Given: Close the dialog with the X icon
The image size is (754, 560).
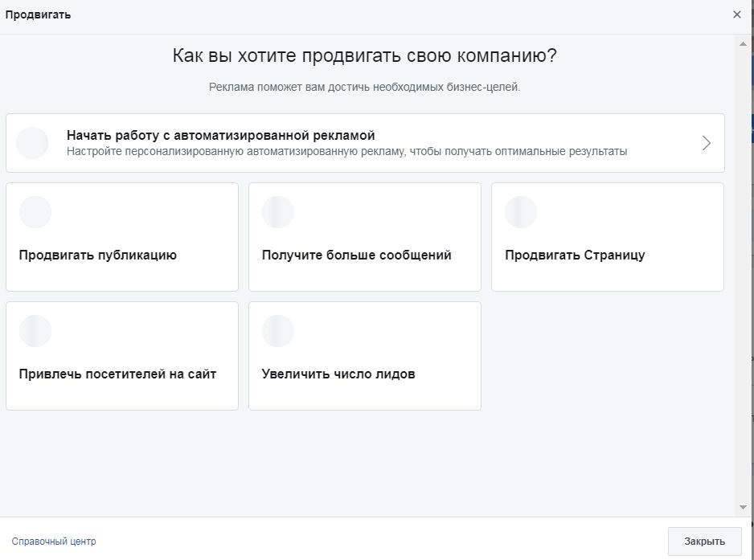Looking at the screenshot, I should (x=736, y=14).
